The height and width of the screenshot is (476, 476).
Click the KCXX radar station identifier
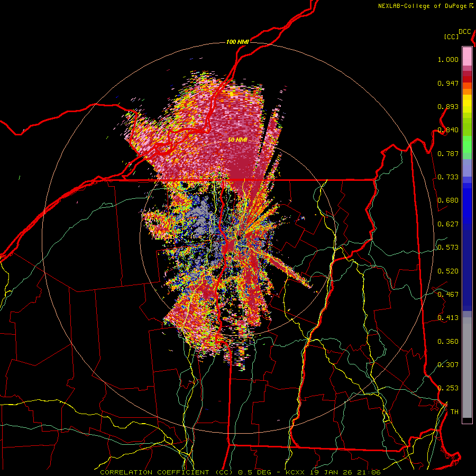295,472
